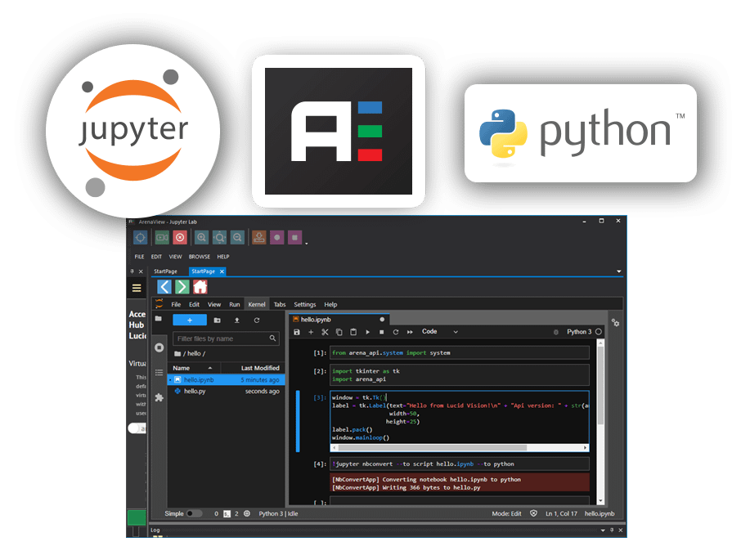Navigate back with the green arrow
Screen dimensions: 750x560
click(182, 287)
